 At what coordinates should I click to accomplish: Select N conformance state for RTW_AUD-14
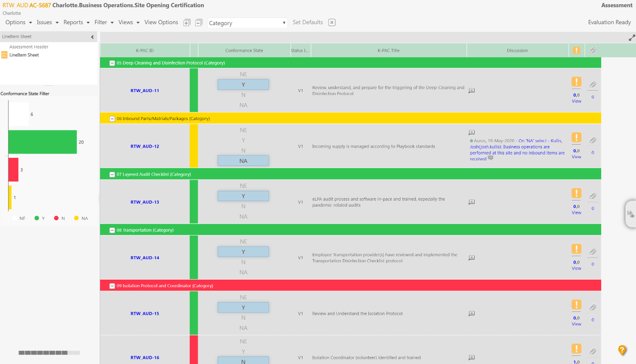coord(243,262)
